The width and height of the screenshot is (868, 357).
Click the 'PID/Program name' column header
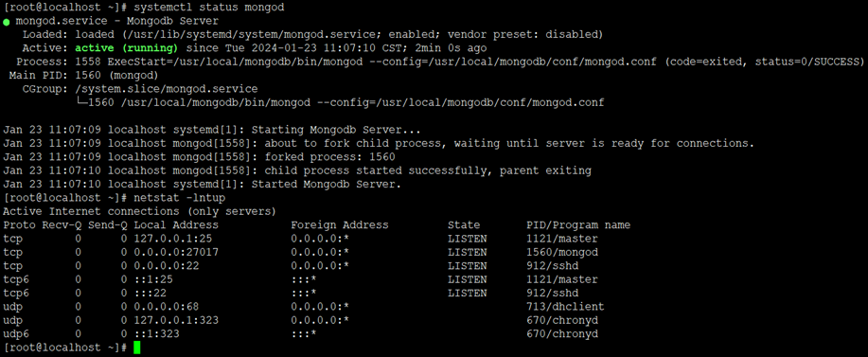coord(578,225)
